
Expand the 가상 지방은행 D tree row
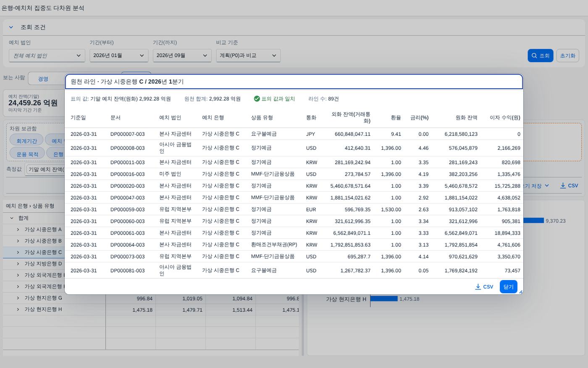(x=18, y=263)
